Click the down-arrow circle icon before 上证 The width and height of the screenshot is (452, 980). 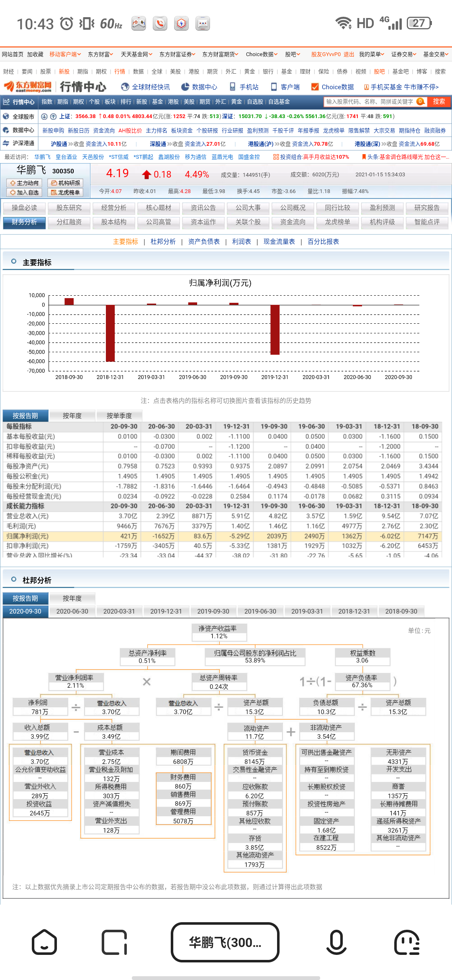(44, 116)
